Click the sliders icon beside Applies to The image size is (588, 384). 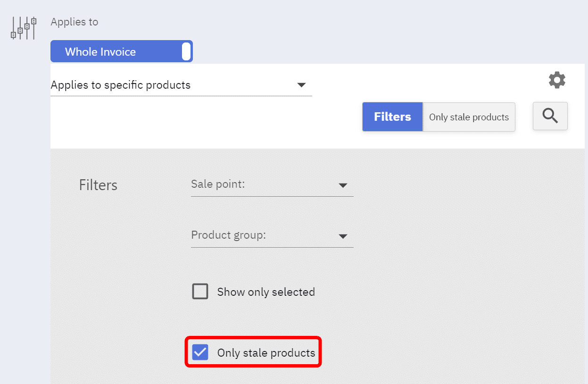click(24, 28)
